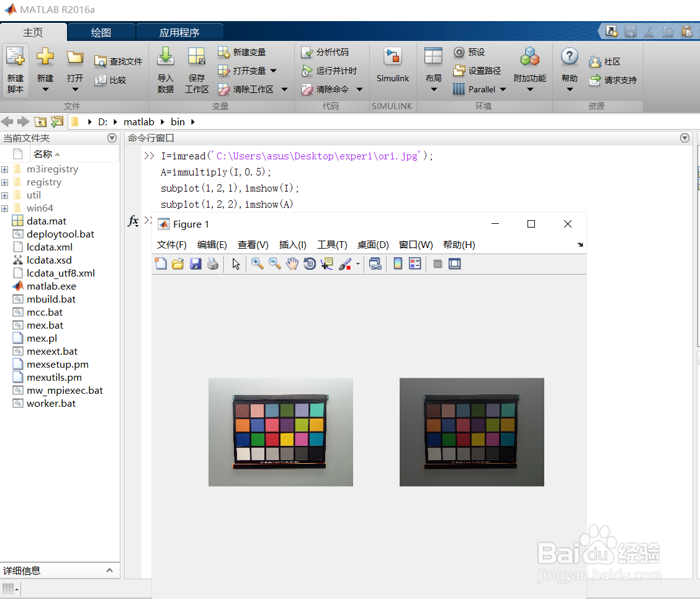Switch to the 应用程序 ribbon tab
The width and height of the screenshot is (700, 599).
[179, 33]
